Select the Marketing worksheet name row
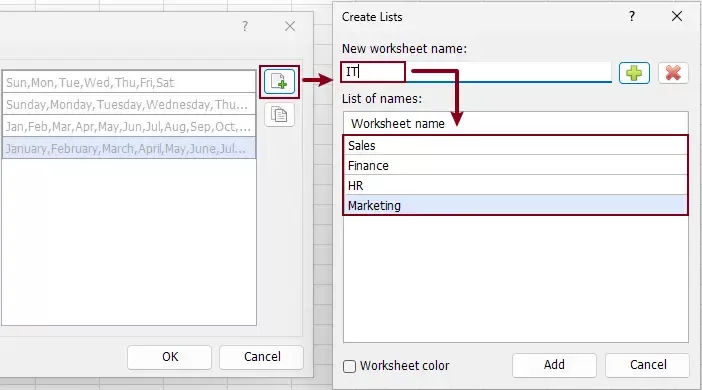The height and width of the screenshot is (390, 702). click(515, 205)
